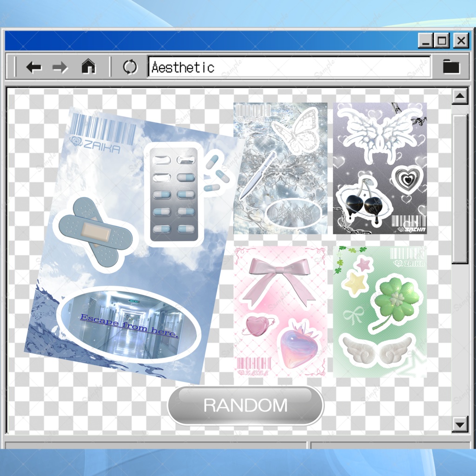The image size is (476, 476).
Task: Click the back arrow icon
Action: (x=33, y=67)
